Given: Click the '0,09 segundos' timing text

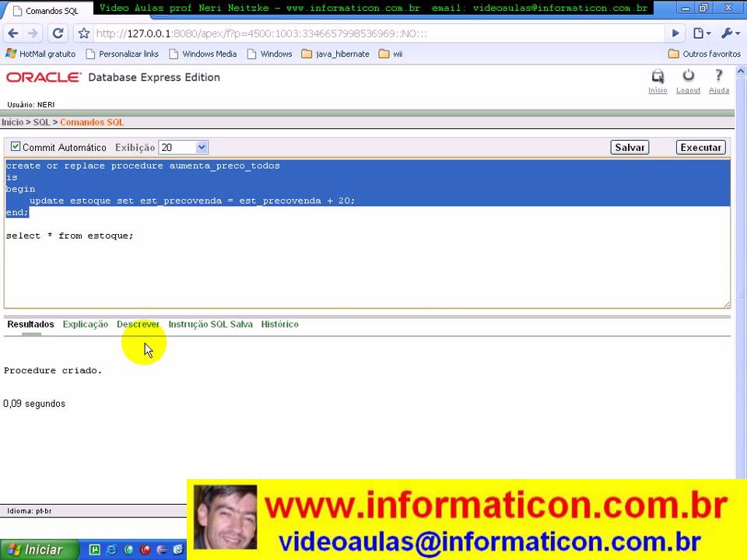Looking at the screenshot, I should (34, 404).
